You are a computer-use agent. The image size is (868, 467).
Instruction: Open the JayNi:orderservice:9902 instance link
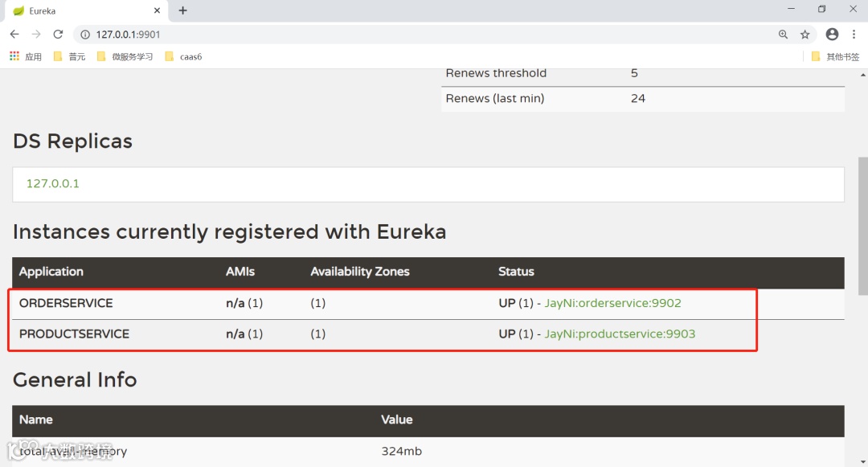[612, 303]
